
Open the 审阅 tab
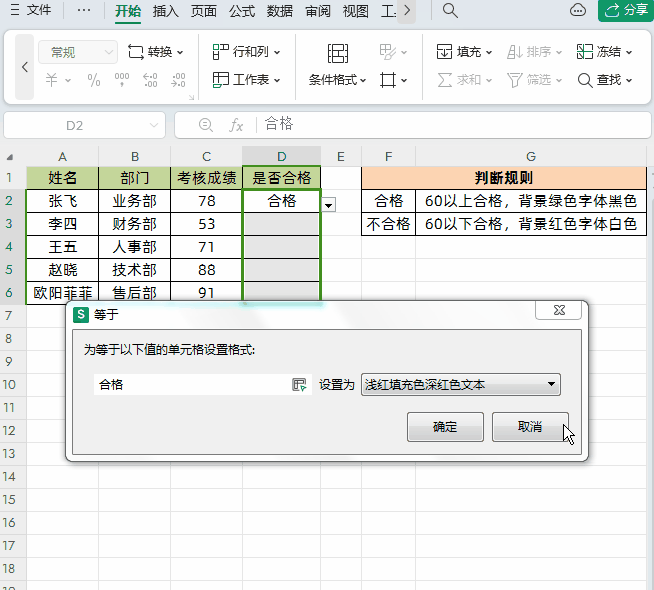[x=318, y=11]
